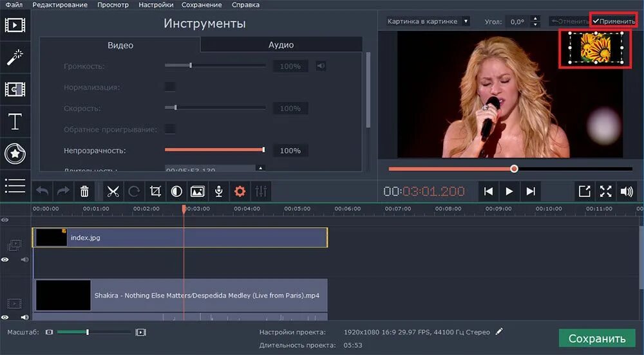Open Color Adjustments half-circle tool
The height and width of the screenshot is (355, 644).
pos(176,192)
